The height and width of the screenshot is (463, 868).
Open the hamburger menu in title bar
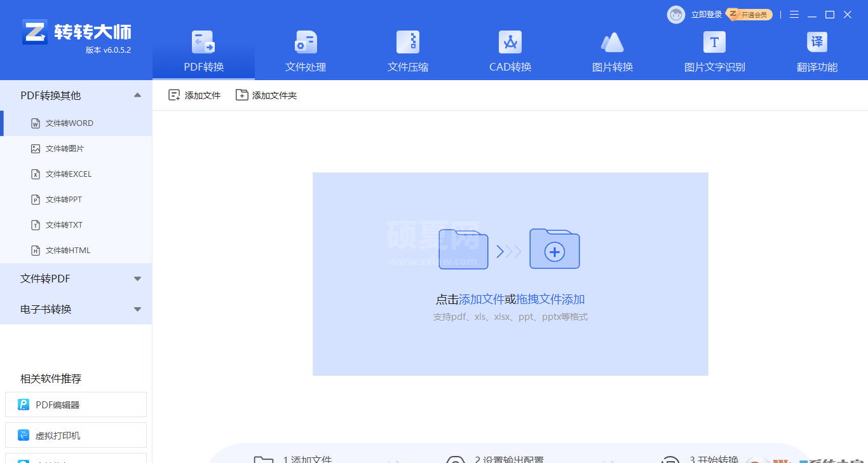click(x=794, y=14)
